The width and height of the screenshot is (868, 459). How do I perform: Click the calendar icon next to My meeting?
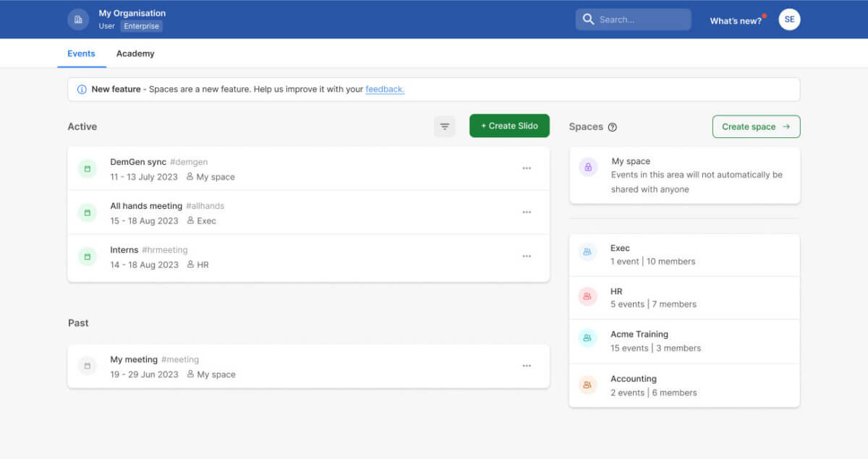pos(87,366)
